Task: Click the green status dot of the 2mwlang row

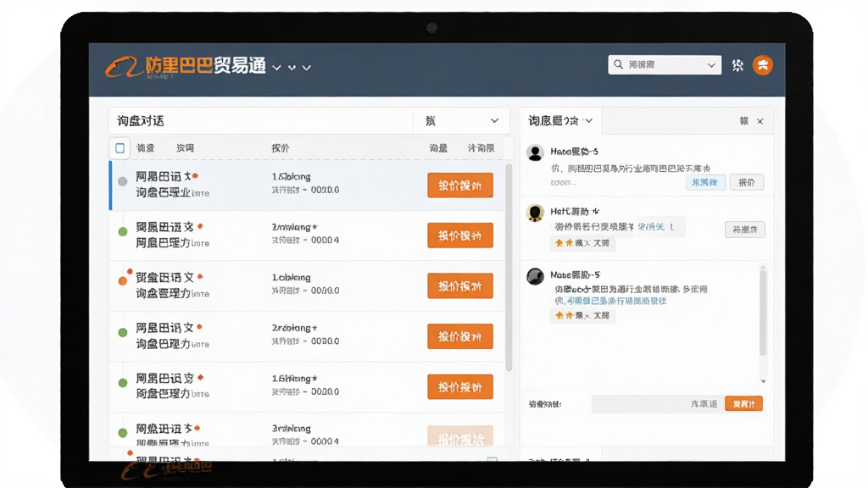Action: (x=123, y=231)
